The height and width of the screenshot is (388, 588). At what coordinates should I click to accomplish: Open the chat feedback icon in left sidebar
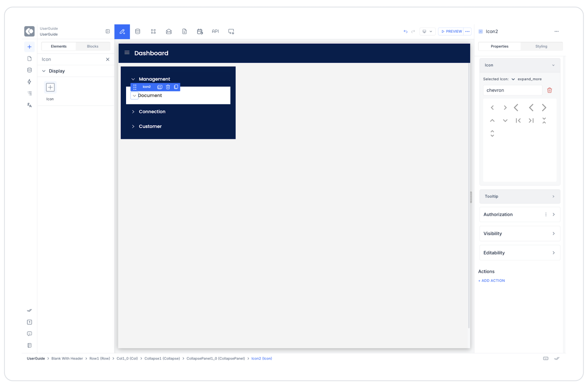tap(29, 334)
